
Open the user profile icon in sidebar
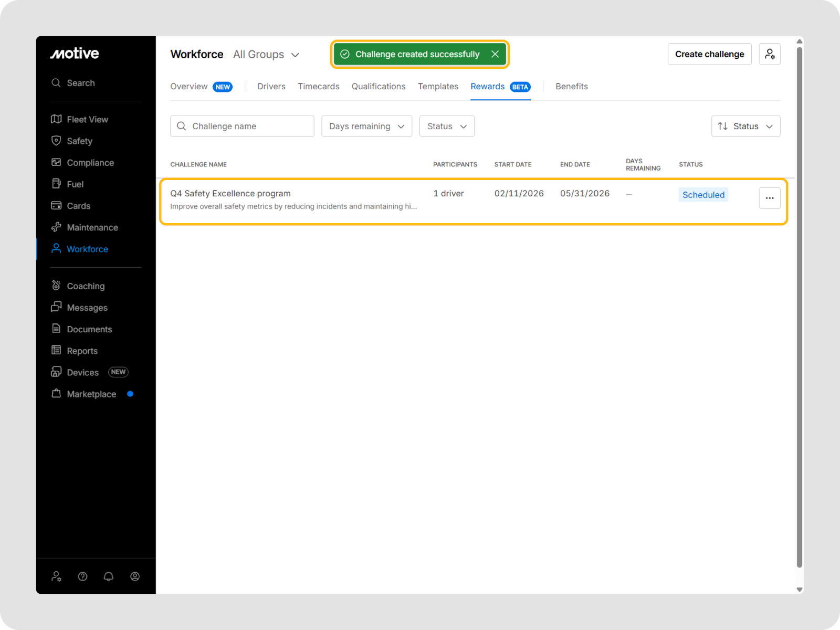135,576
